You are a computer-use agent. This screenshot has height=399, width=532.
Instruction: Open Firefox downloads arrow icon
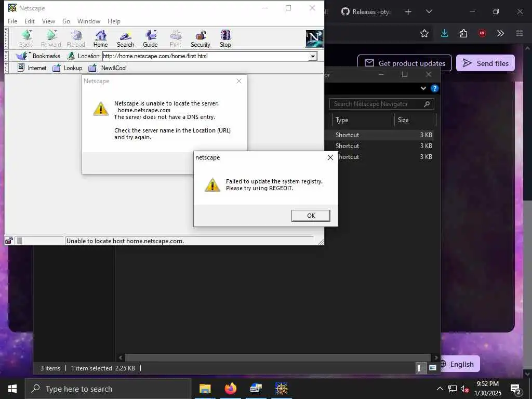(x=445, y=33)
